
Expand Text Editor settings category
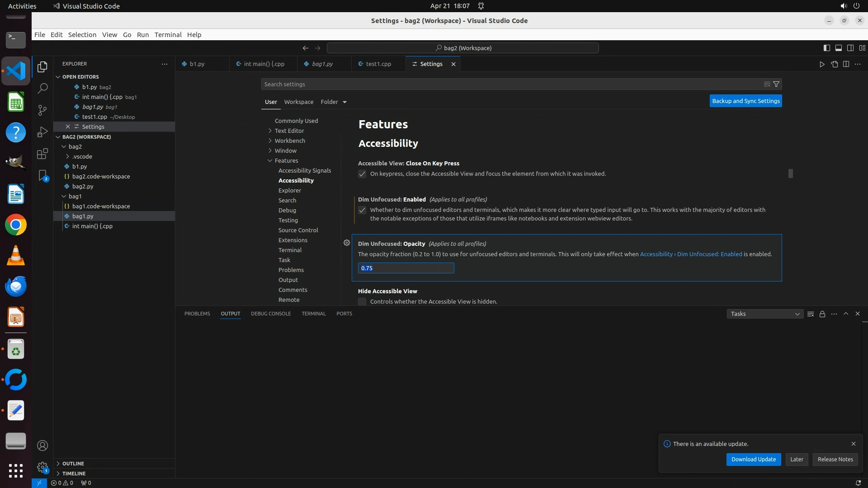pos(289,131)
